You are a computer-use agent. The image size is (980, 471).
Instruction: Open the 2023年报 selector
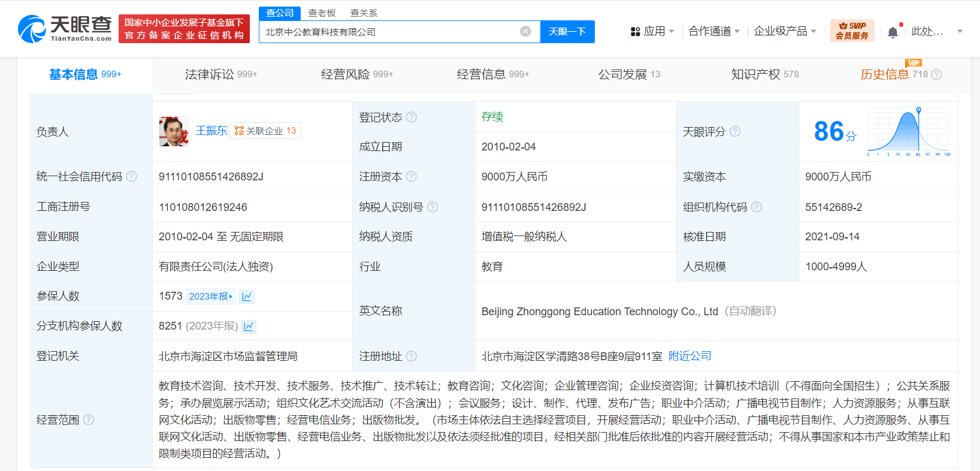[x=211, y=297]
